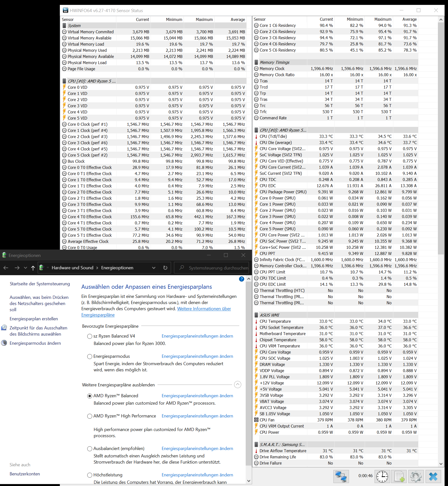The image size is (448, 486).
Task: Change settings link for AMD Ryzen Balanced plan
Action: [197, 396]
